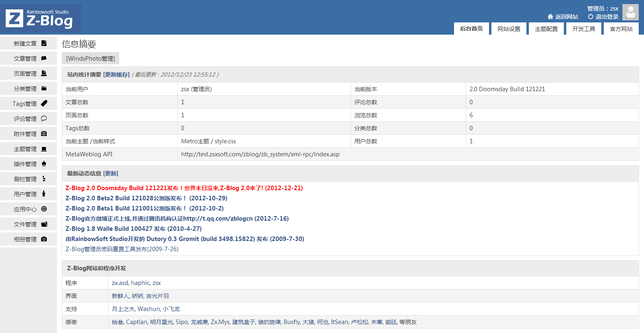Switch to the 网站设置 tab
This screenshot has width=644, height=333.
(x=509, y=28)
